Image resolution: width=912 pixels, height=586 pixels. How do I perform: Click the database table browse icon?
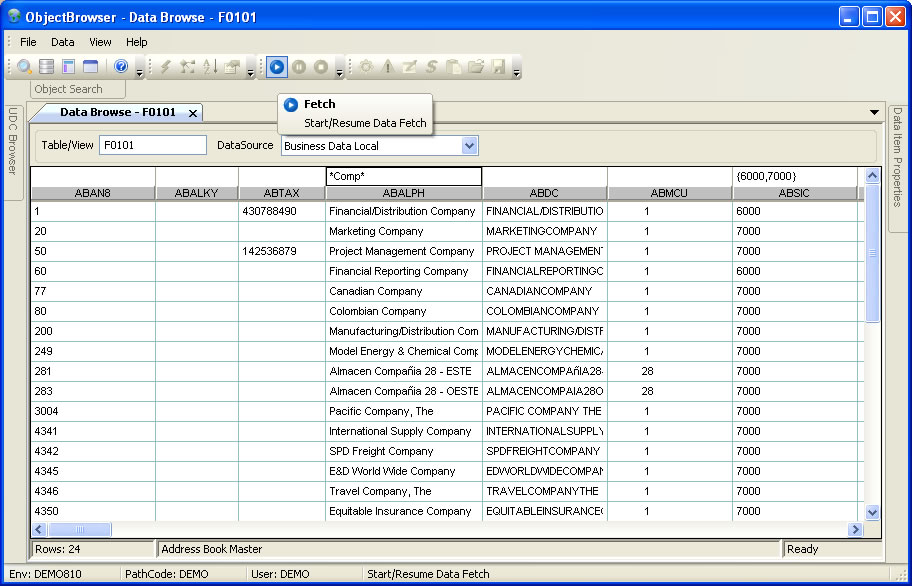tap(47, 67)
